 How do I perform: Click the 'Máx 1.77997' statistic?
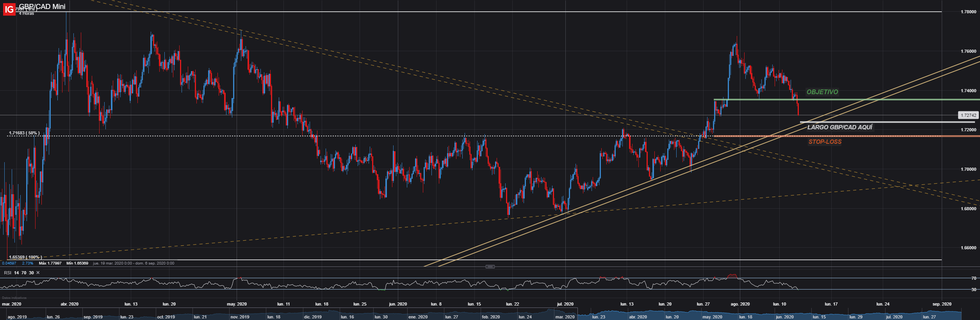50,263
